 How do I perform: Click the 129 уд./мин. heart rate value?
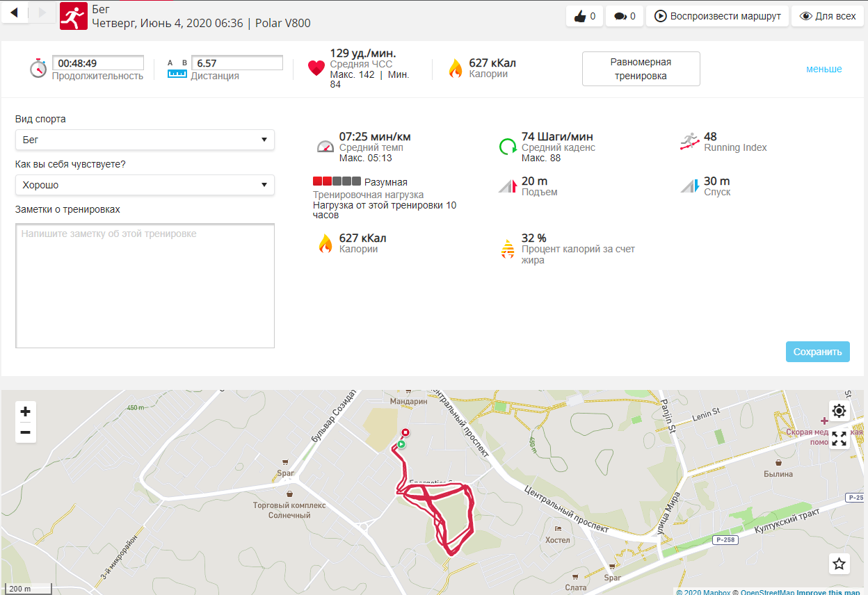tap(363, 53)
